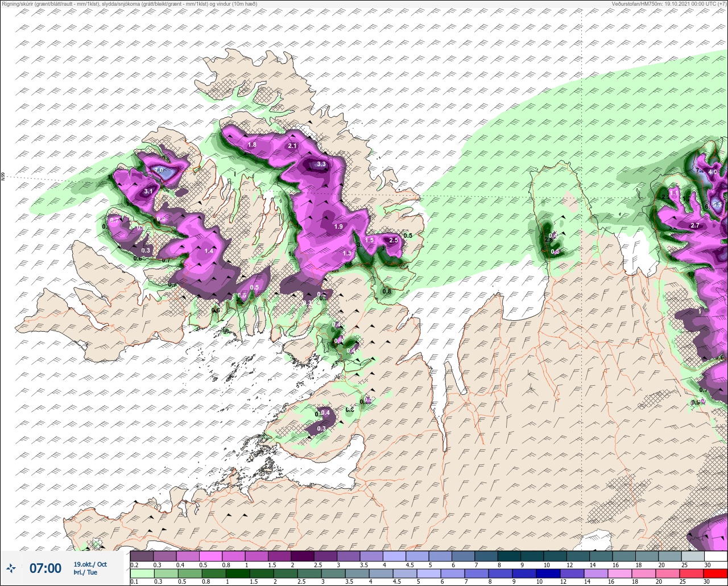Image resolution: width=728 pixels, height=586 pixels.
Task: Click the dark plum 0.2 snow legend swatch
Action: (142, 555)
